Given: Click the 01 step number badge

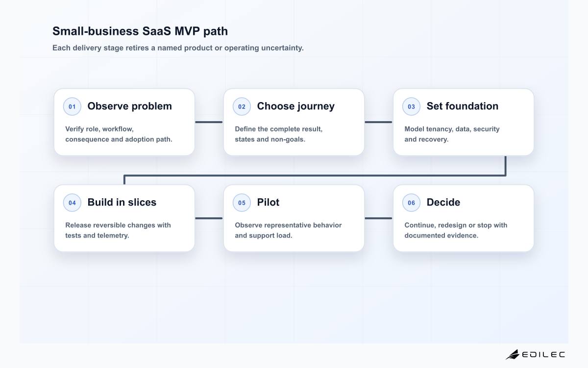Looking at the screenshot, I should (72, 106).
